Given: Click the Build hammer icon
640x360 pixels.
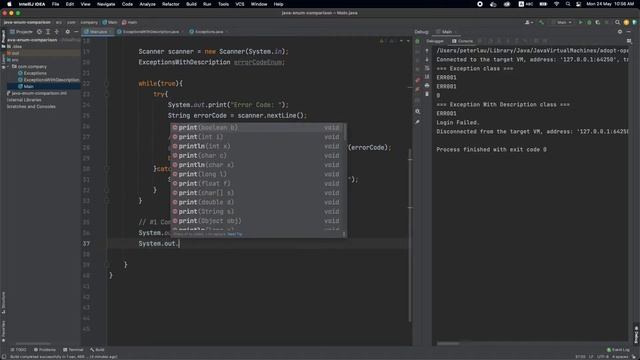Looking at the screenshot, I should (x=541, y=22).
